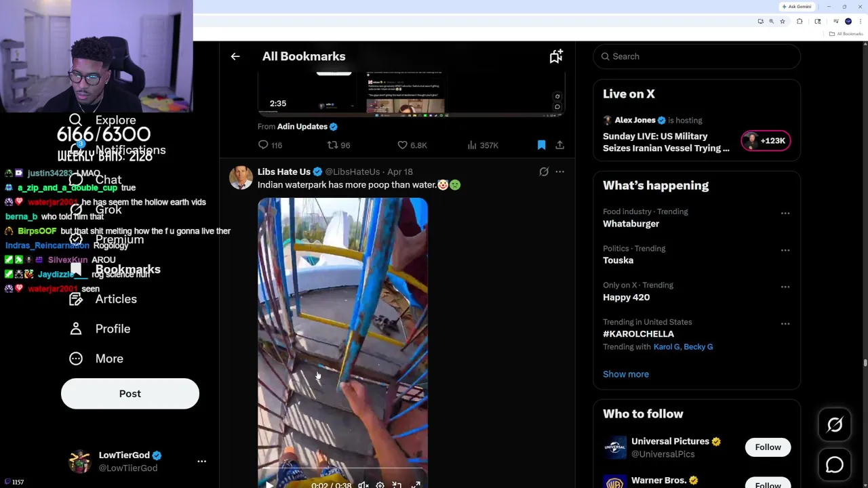The image size is (868, 488).
Task: Compose with the Post button
Action: pos(130,394)
